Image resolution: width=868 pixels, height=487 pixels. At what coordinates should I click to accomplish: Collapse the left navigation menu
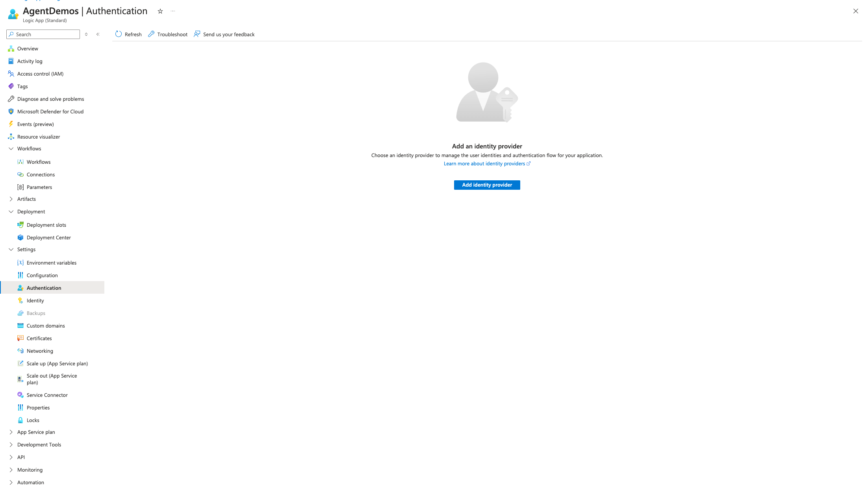click(x=98, y=34)
